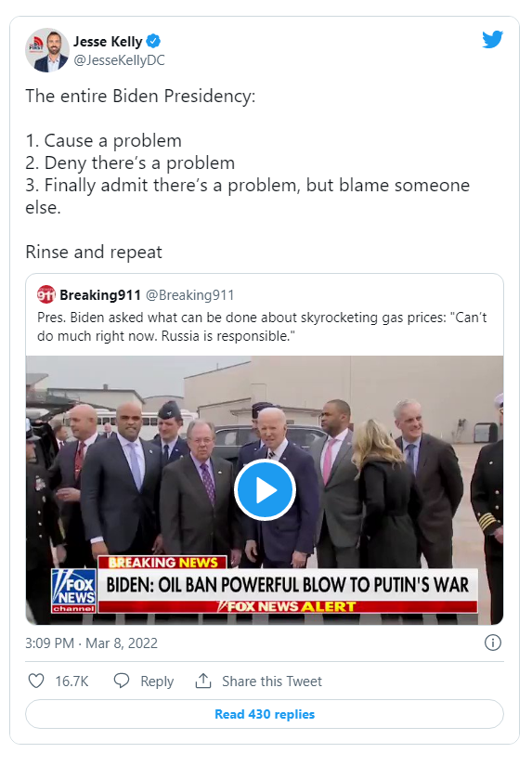Open the @Breaking911 handle
532x766 pixels.
(189, 295)
